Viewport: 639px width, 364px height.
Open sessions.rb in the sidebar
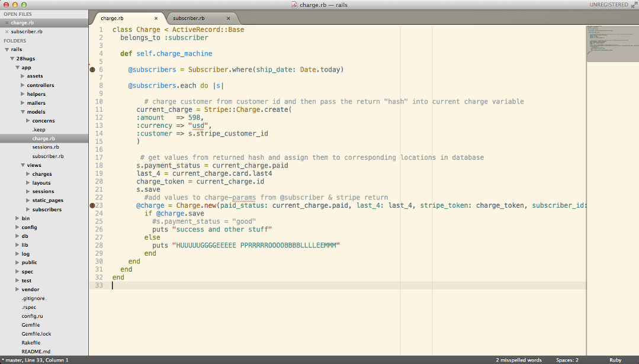[x=46, y=147]
